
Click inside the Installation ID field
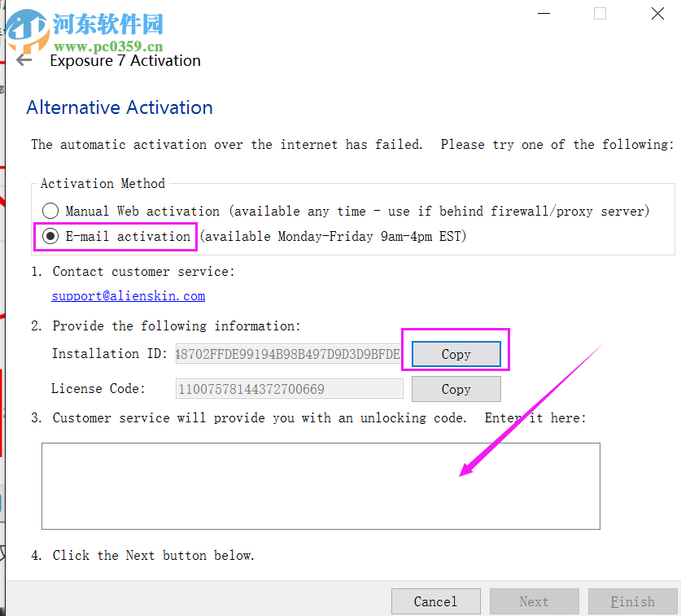pos(289,354)
